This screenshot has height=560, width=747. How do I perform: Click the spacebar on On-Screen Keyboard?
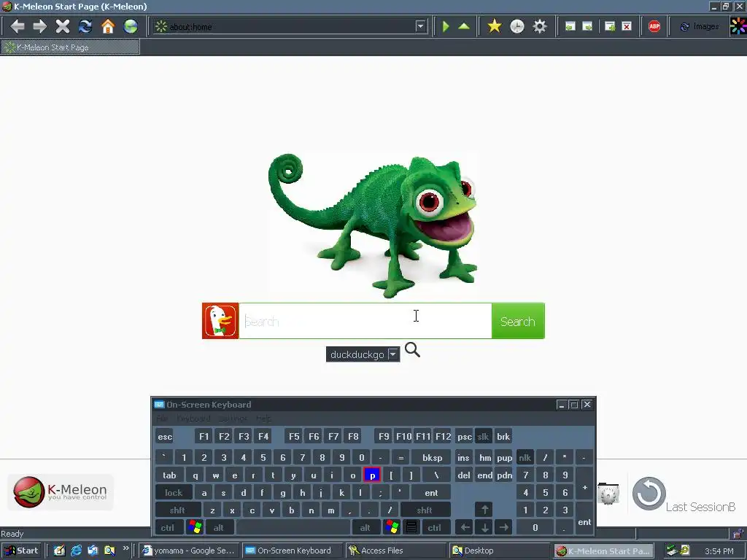[293, 528]
